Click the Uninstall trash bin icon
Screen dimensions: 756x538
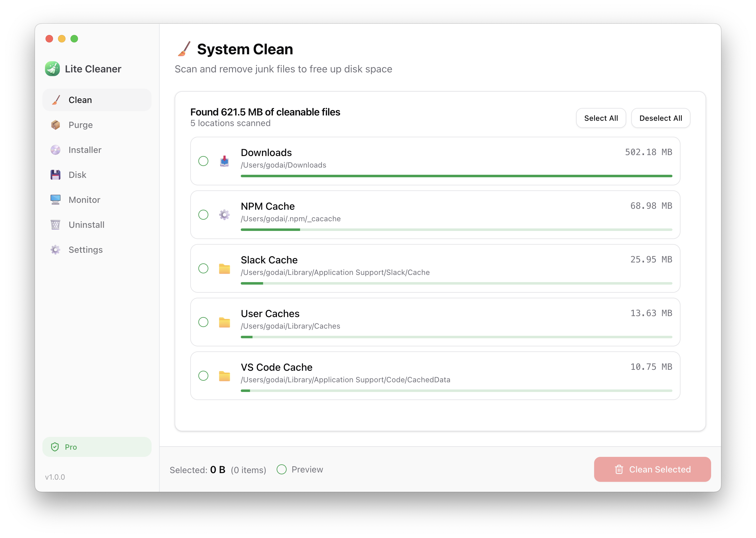[x=56, y=225]
